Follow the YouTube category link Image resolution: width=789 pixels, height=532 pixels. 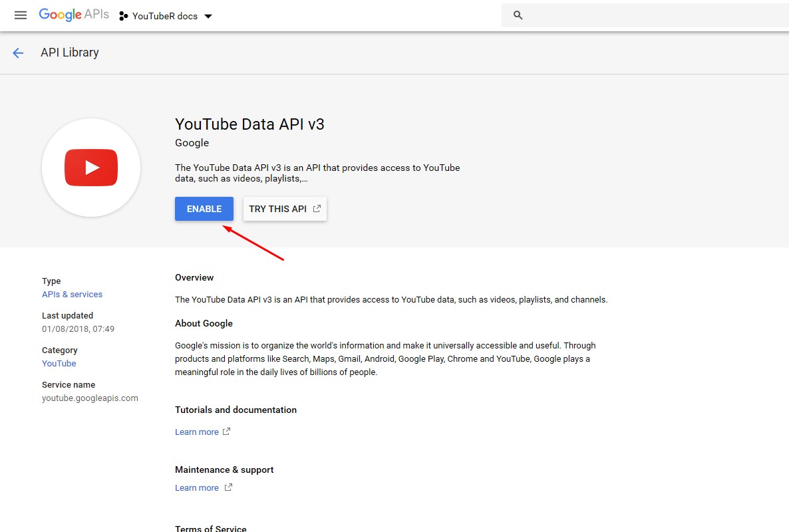click(59, 364)
